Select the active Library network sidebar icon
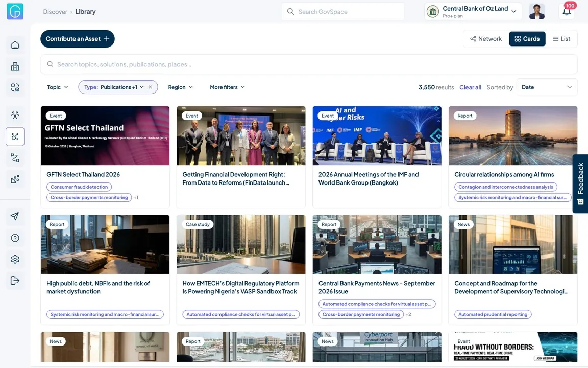This screenshot has height=368, width=588. [x=15, y=136]
